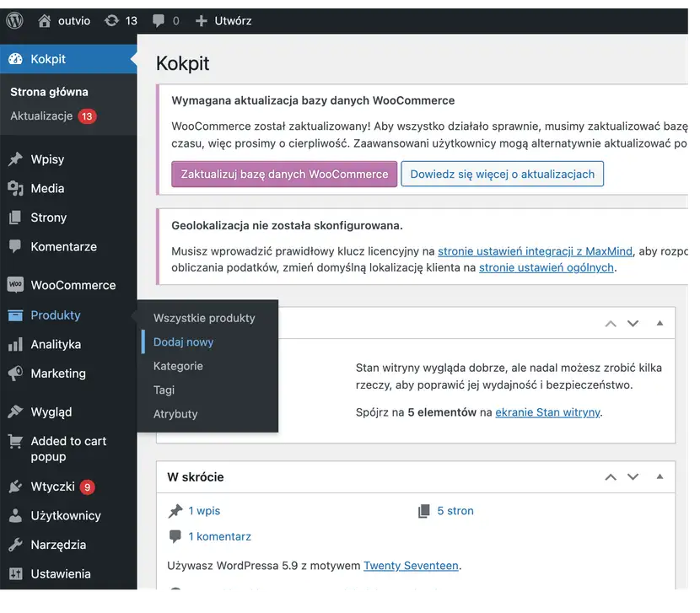Click the bar chart icon beside Analityka
This screenshot has height=613, width=700.
pos(15,344)
